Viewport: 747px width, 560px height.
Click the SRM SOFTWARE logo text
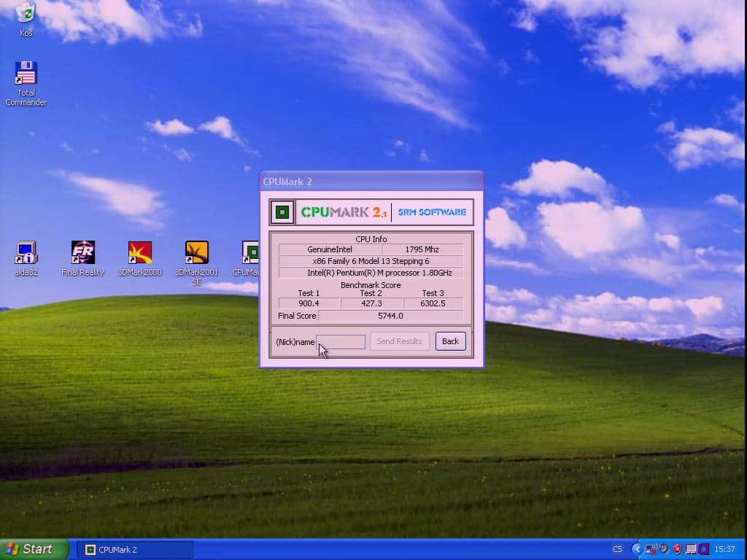432,212
